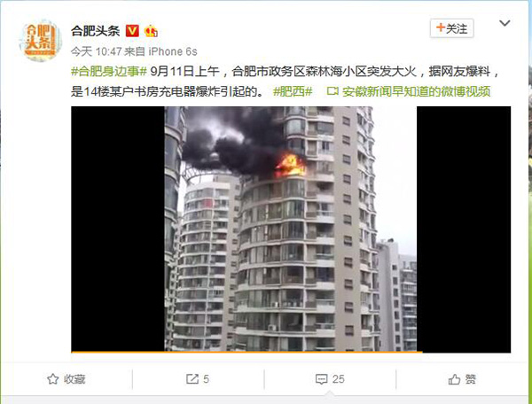Open comments via speech bubble icon
Screen dimensions: 532x404
click(x=321, y=379)
